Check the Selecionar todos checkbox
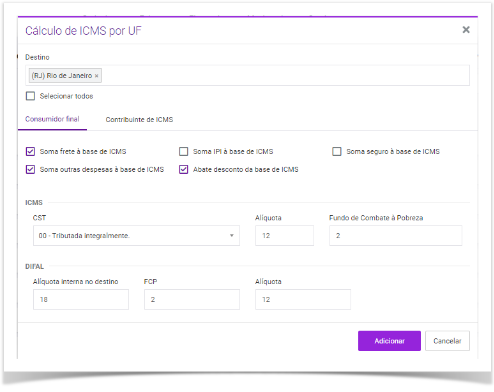The height and width of the screenshot is (392, 494). coord(30,96)
